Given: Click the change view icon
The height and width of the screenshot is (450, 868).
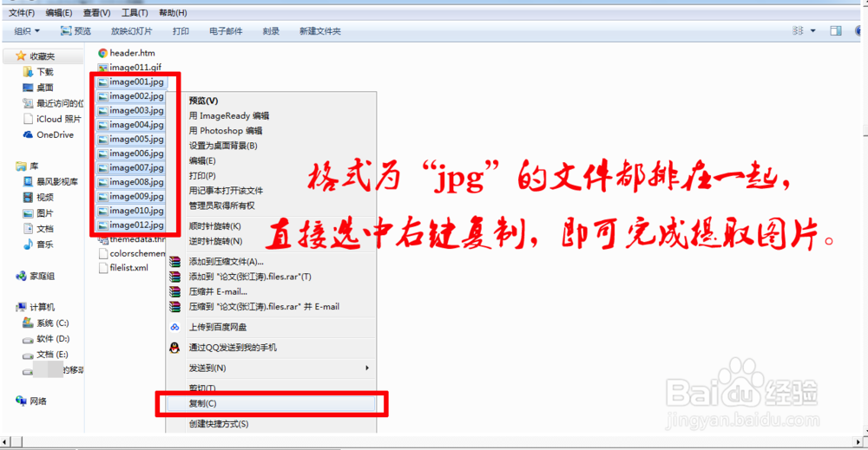Looking at the screenshot, I should pyautogui.click(x=798, y=31).
